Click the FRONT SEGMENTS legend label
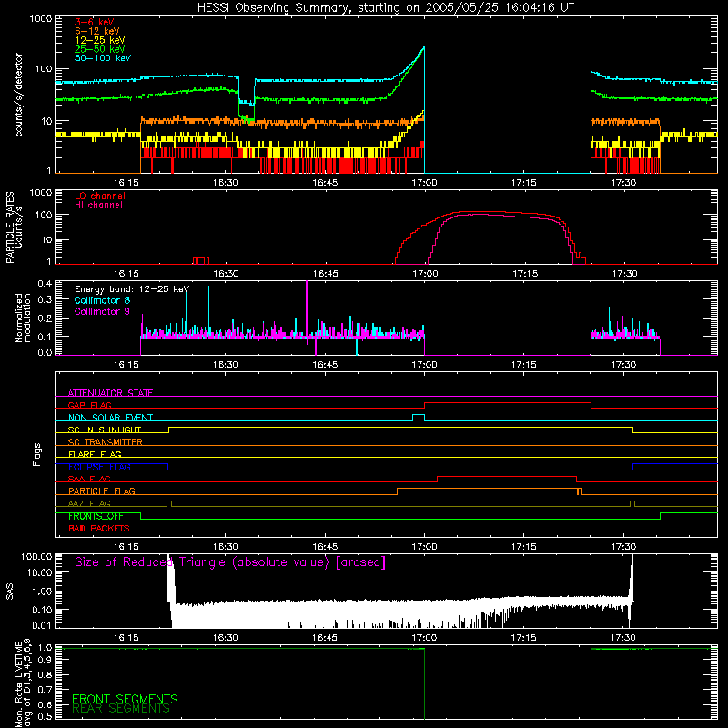Viewport: 728px width, 728px height. (125, 699)
